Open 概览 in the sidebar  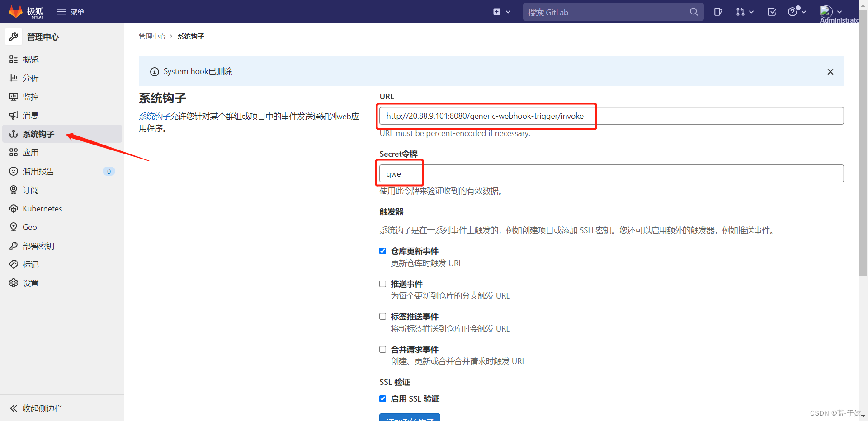62,59
